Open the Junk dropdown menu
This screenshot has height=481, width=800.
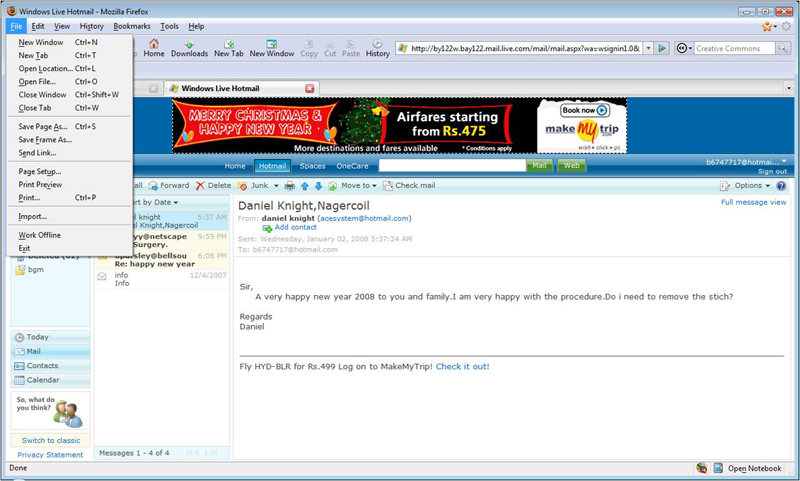[x=259, y=186]
